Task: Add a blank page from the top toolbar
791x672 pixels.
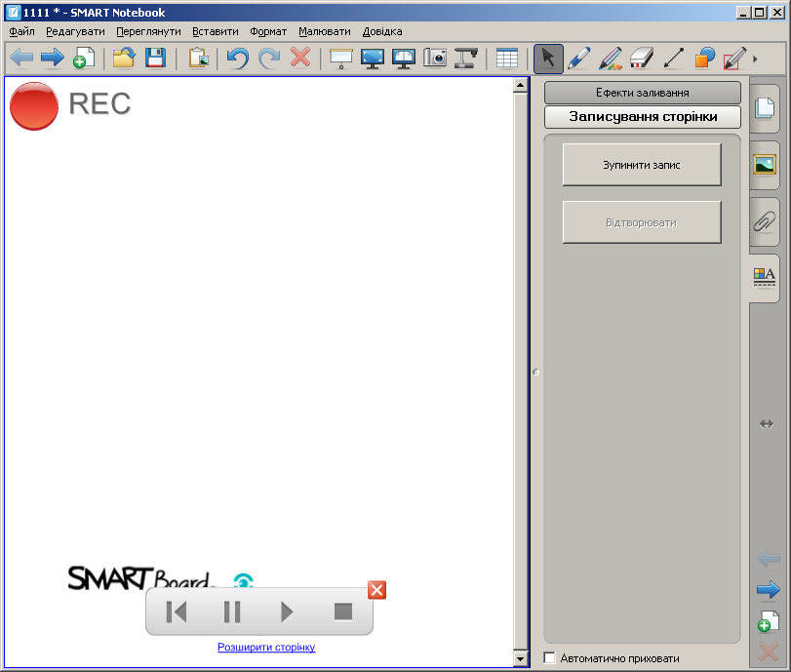Action: point(84,58)
